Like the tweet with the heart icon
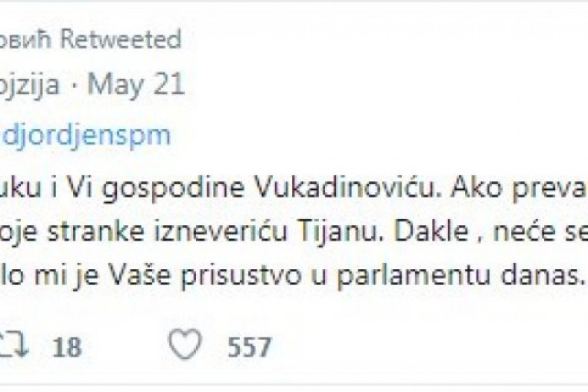Screen dimensions: 588x392 (x=184, y=345)
